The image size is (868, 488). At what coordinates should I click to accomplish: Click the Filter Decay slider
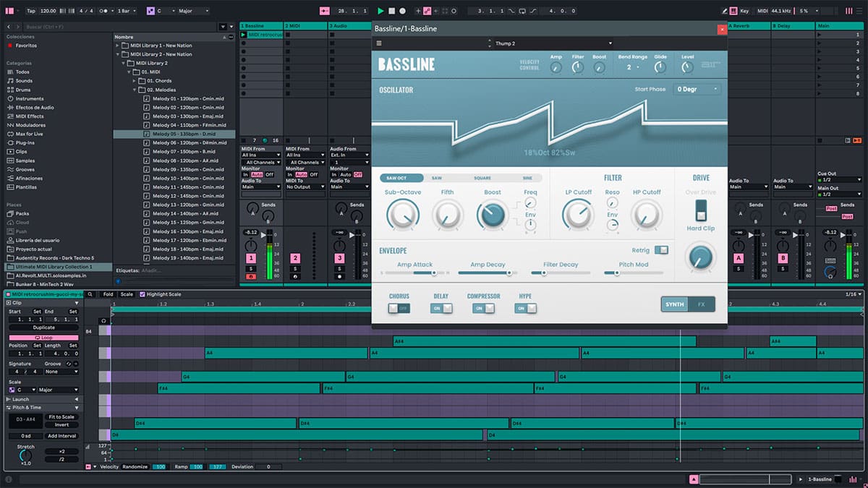coord(561,273)
